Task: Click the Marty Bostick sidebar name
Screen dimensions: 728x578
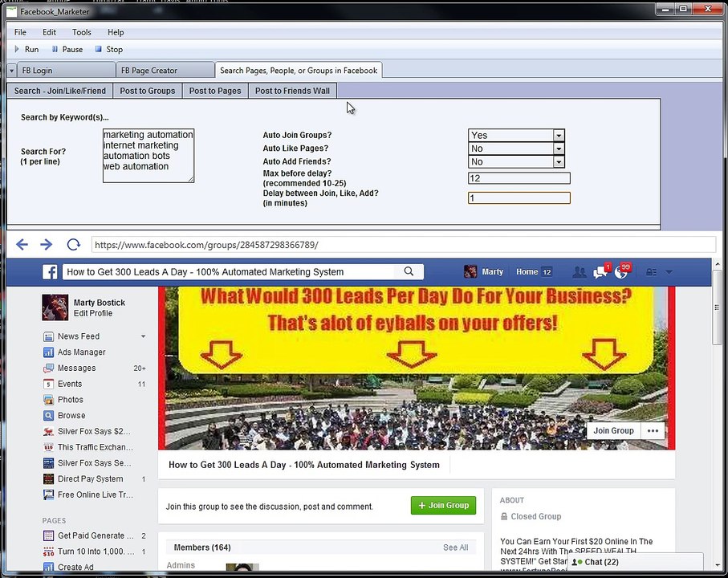Action: coord(100,303)
